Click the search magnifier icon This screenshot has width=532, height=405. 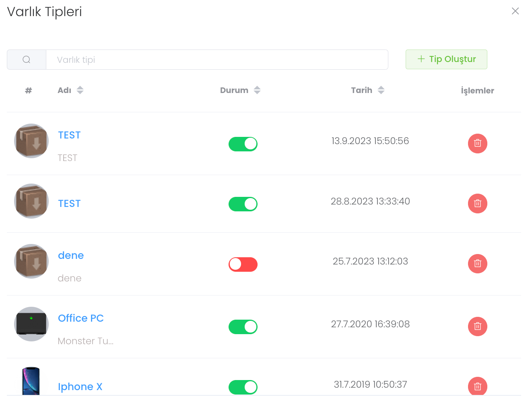pyautogui.click(x=27, y=60)
